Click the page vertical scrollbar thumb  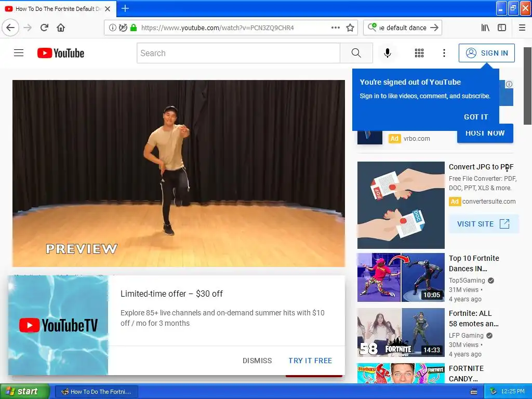tap(528, 86)
